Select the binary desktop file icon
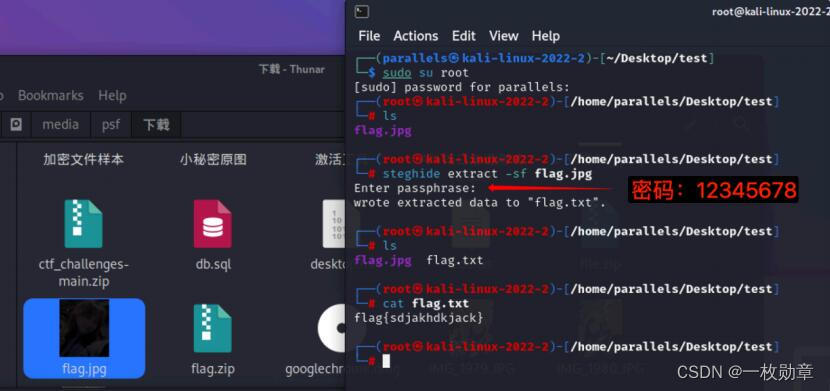This screenshot has width=830, height=391. pos(334,224)
